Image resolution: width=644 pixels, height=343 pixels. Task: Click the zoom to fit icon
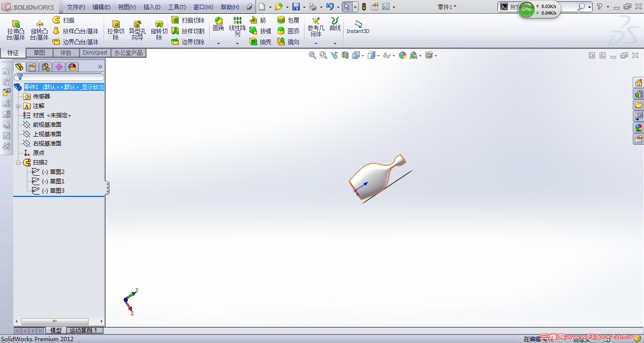point(312,55)
